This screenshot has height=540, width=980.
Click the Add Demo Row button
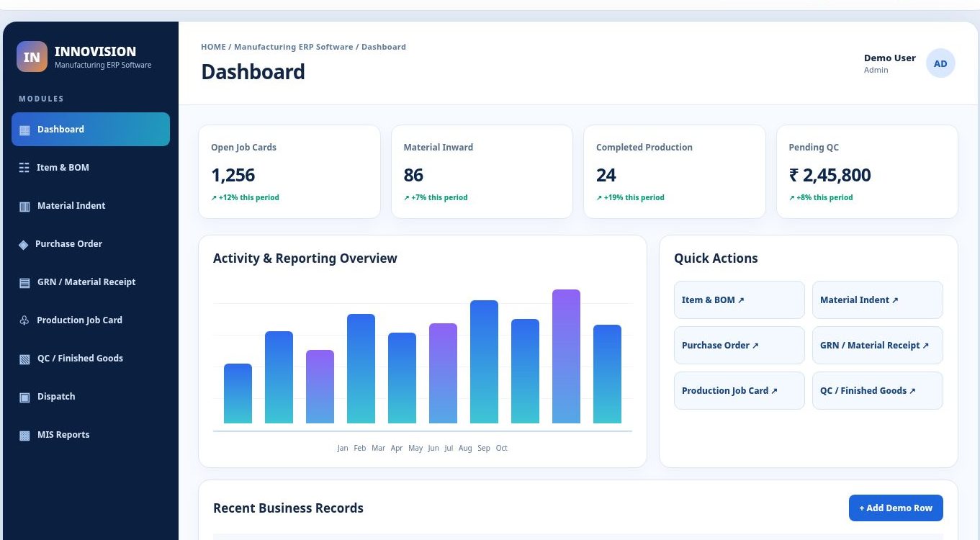click(896, 508)
